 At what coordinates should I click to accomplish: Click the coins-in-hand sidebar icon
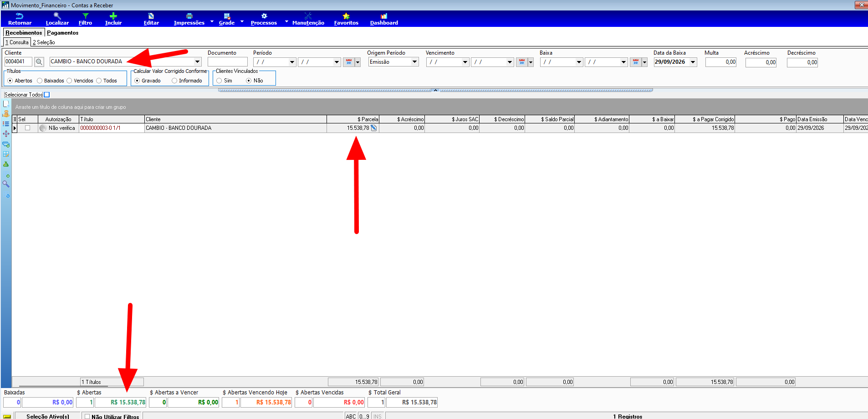6,114
